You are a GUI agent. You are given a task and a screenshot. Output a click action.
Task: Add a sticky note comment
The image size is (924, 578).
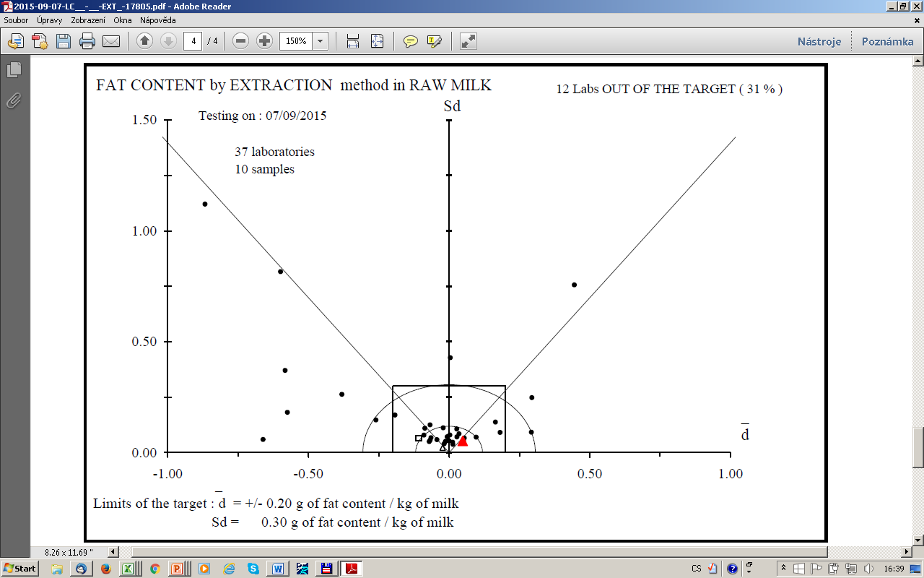[410, 41]
